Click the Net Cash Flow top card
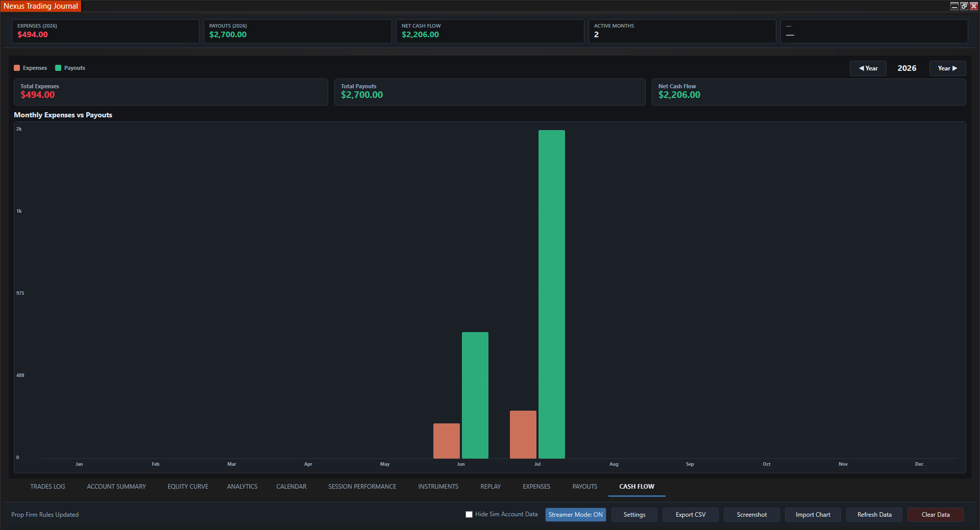The height and width of the screenshot is (530, 980). (490, 31)
